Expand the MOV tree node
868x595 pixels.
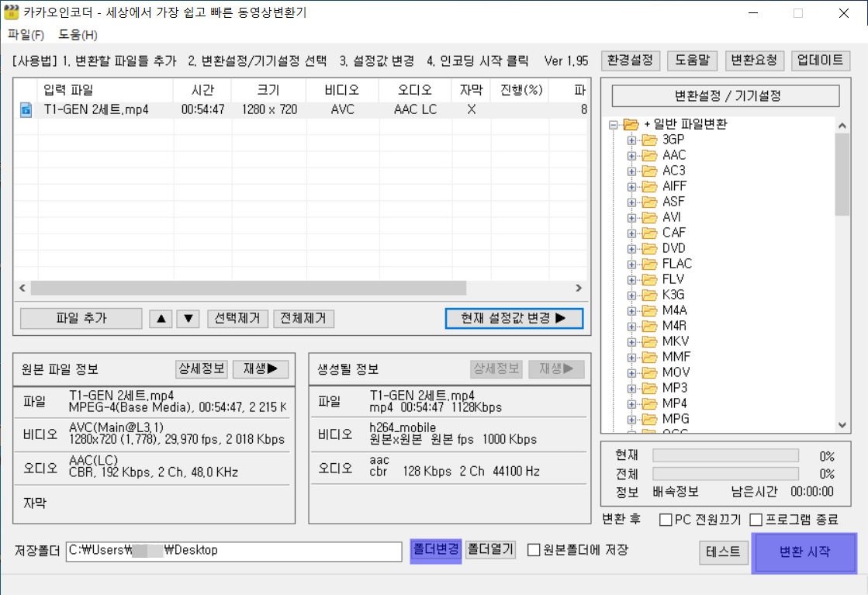click(x=631, y=372)
